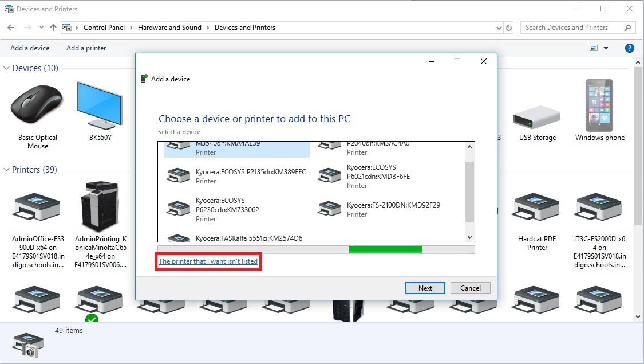The image size is (644, 364).
Task: Click main window scrollbar up arrow
Action: (638, 62)
